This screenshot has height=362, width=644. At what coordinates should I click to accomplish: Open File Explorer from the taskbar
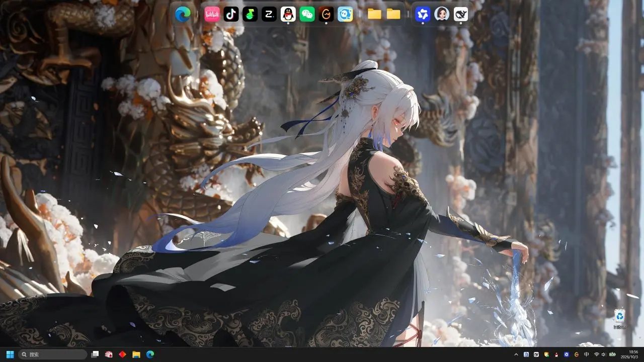[136, 354]
